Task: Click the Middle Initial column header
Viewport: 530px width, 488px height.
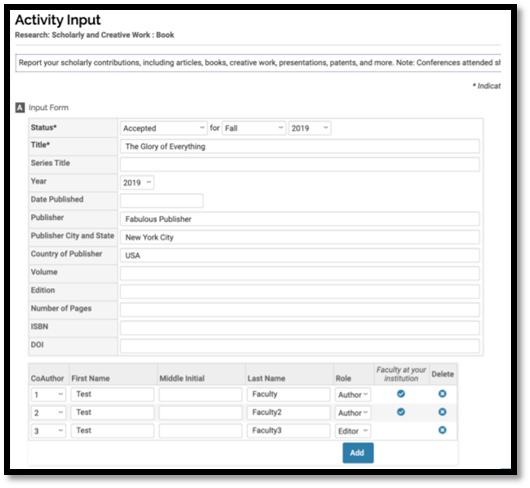Action: pos(182,379)
